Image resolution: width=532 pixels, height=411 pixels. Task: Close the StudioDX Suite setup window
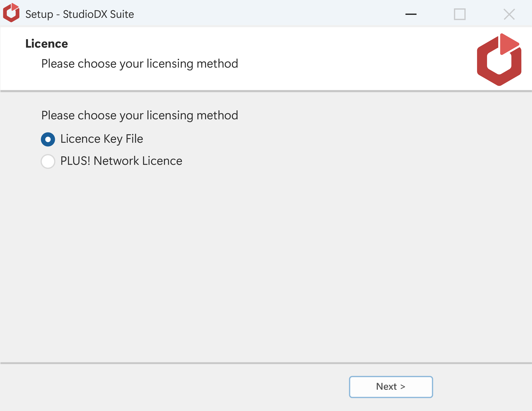coord(509,14)
